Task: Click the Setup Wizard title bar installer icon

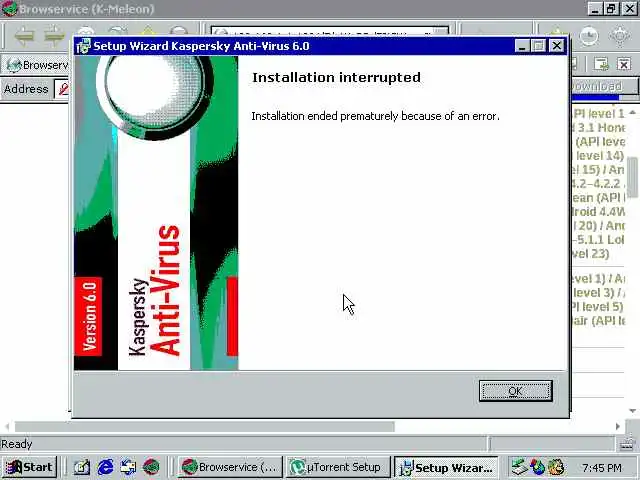Action: [x=84, y=46]
